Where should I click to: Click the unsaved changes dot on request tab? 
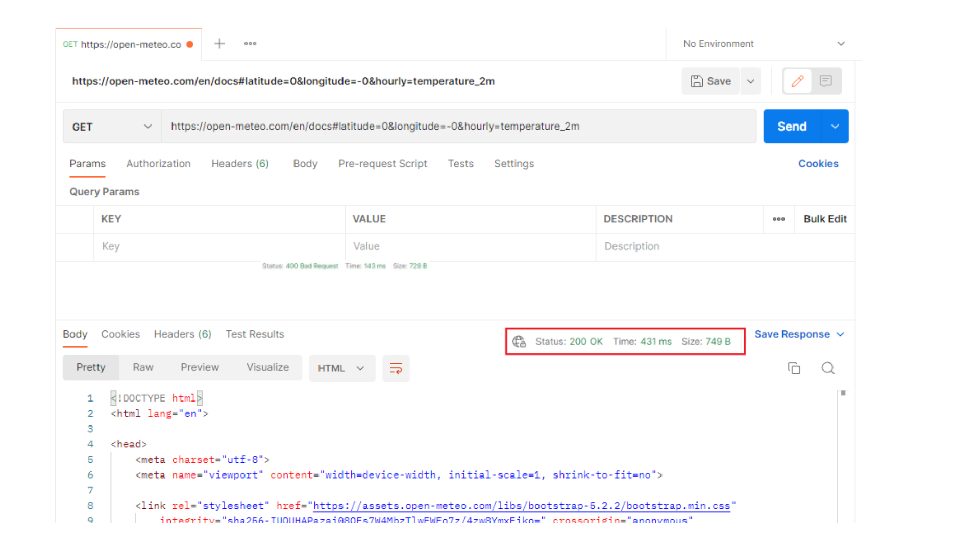point(190,44)
